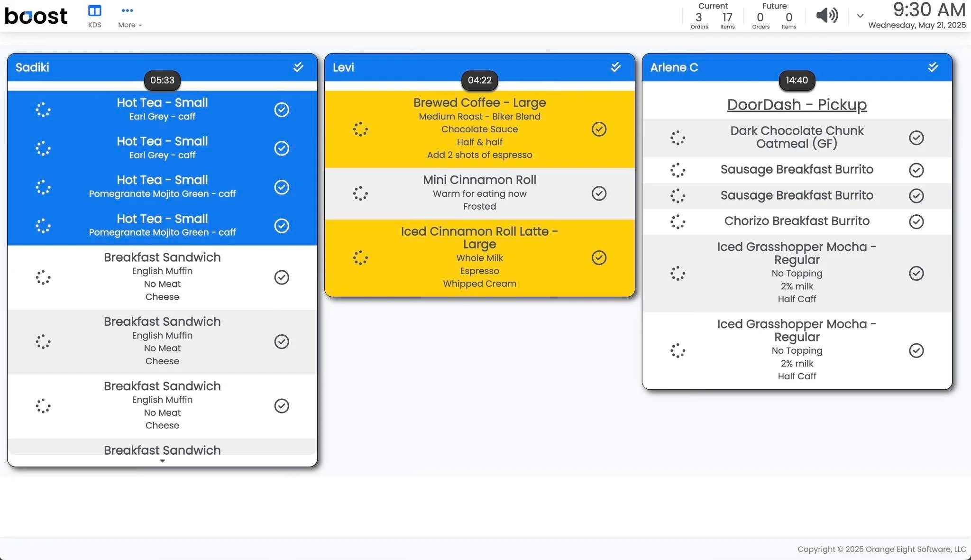971x560 pixels.
Task: Mark first Earl Grey Hot Tea done
Action: (x=282, y=110)
